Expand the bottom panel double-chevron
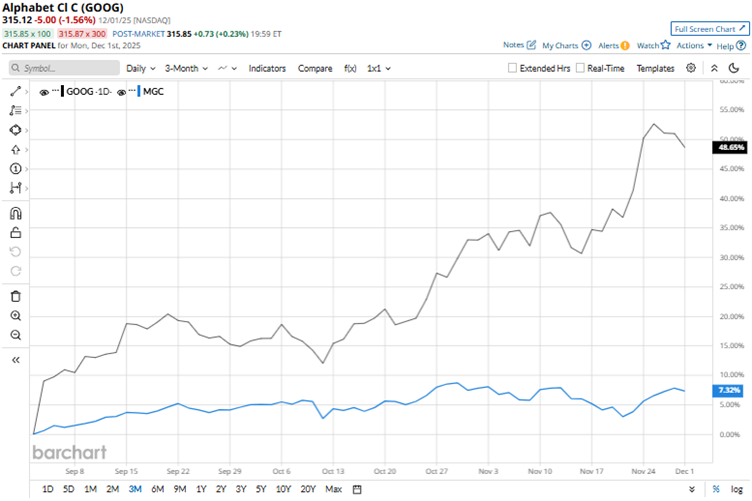This screenshot has height=501, width=752. tap(692, 489)
